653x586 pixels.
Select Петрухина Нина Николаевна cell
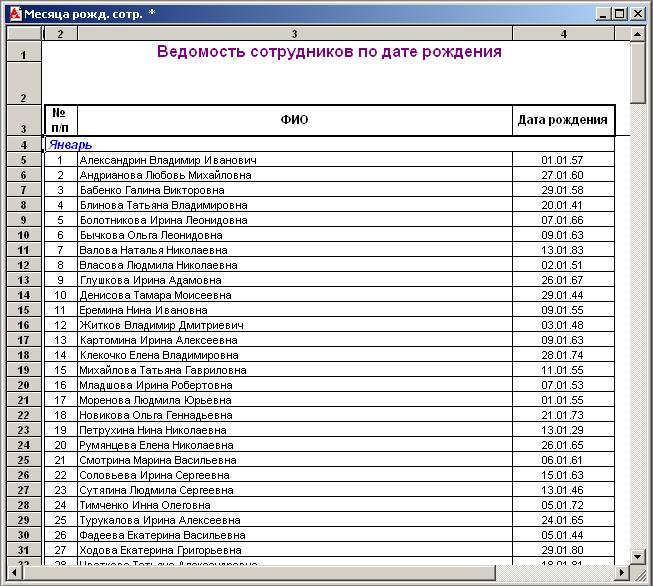click(x=294, y=430)
